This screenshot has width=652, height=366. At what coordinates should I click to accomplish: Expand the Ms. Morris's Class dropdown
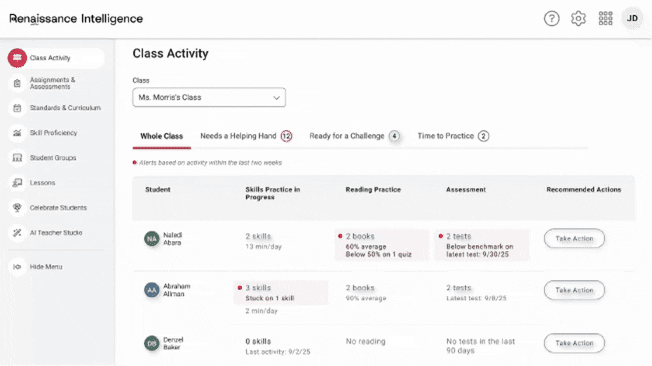(209, 97)
